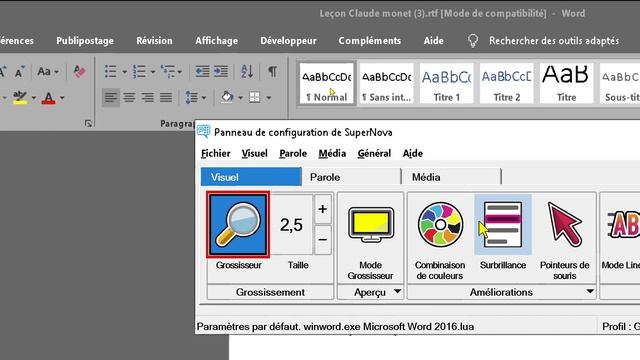The image size is (640, 360).
Task: Expand the Aperçu dropdown arrow
Action: (x=397, y=292)
